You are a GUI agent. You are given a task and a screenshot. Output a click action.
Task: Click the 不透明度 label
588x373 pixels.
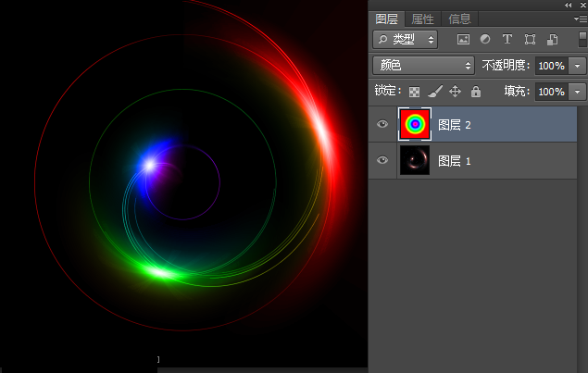pos(506,66)
